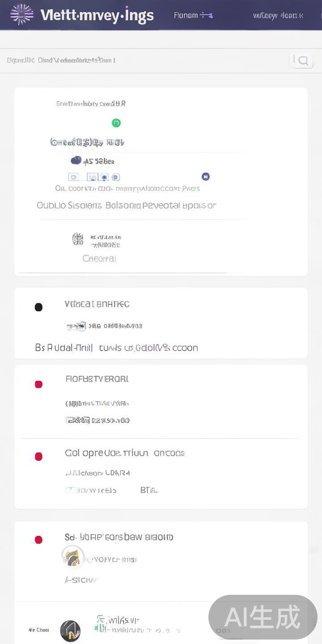Click the small blue-dot icon in the icon row

[104, 177]
